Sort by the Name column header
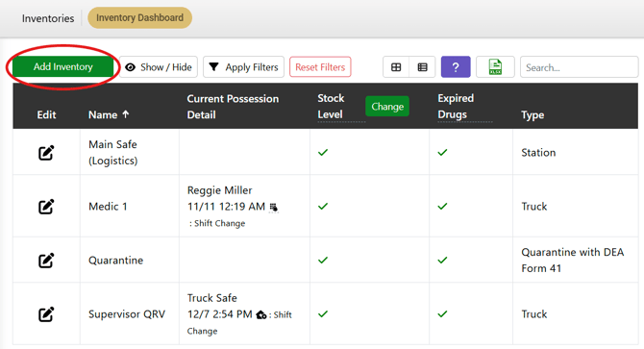Screen dimensions: 644x349 109,115
